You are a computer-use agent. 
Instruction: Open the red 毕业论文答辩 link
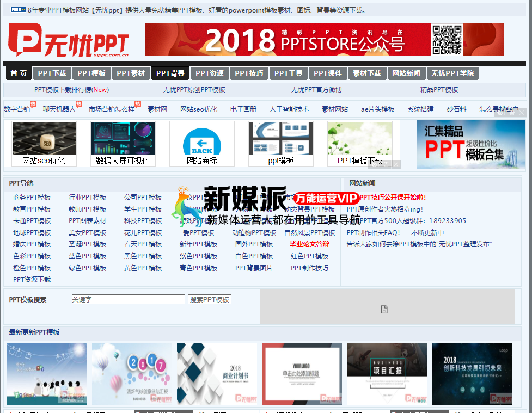309,244
